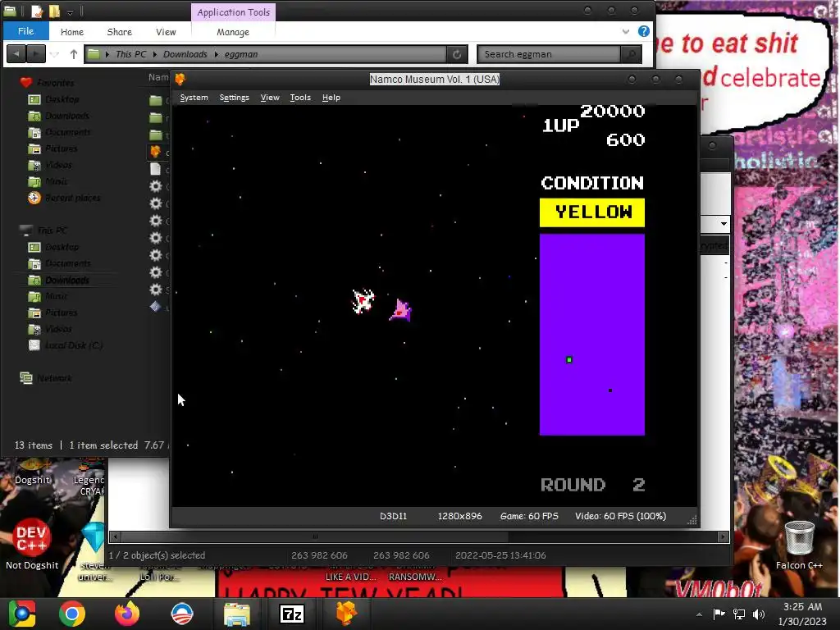This screenshot has width=840, height=630.
Task: Select Favorites in the navigation pane
Action: pyautogui.click(x=55, y=83)
